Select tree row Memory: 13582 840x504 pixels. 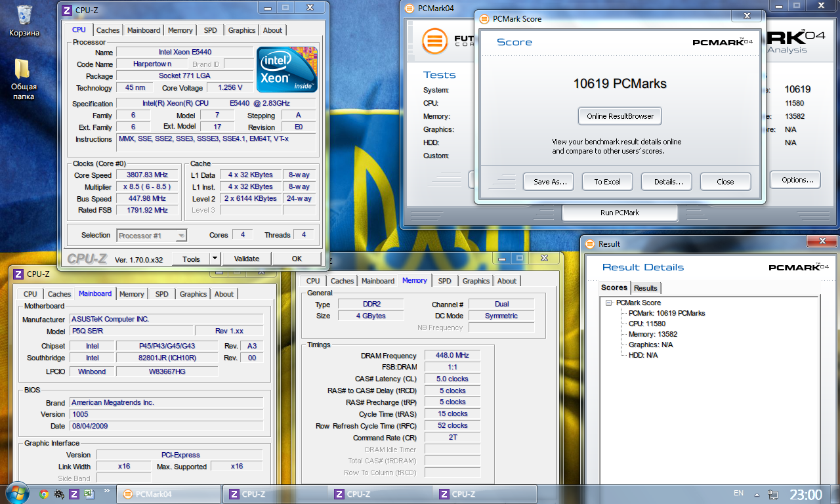click(652, 334)
